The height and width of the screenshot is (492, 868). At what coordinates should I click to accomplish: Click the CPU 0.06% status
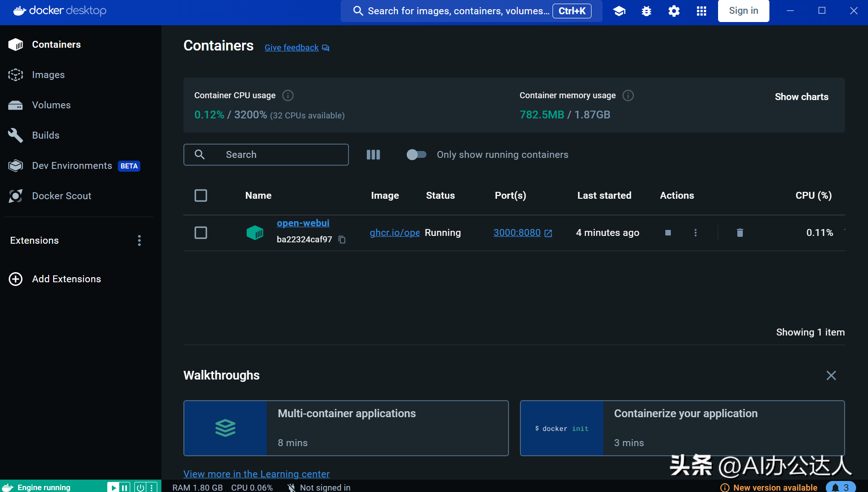point(252,487)
